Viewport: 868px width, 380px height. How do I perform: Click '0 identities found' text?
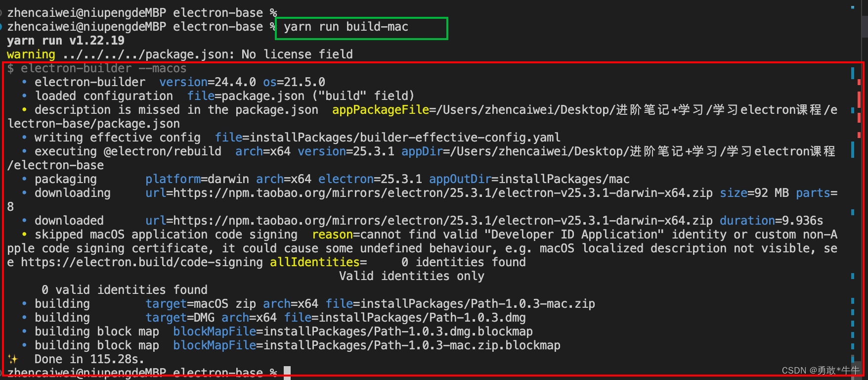point(464,262)
